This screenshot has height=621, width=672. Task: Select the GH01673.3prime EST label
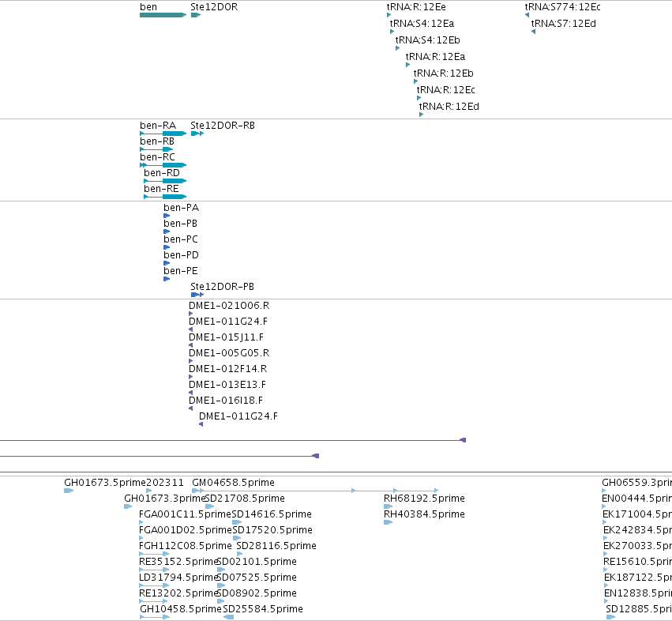(x=165, y=499)
